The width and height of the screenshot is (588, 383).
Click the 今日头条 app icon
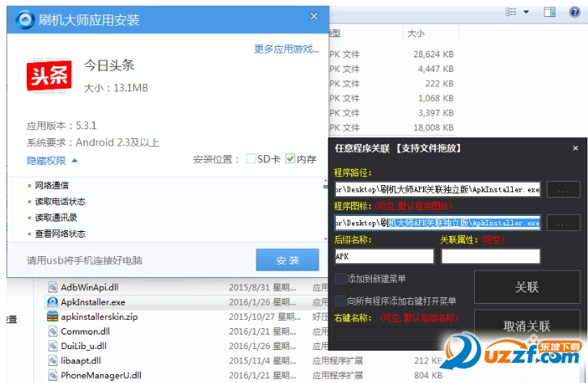(49, 76)
